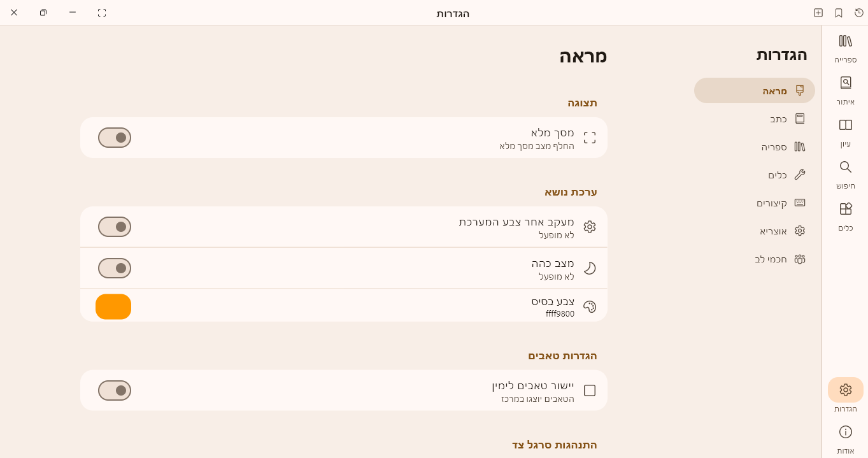
Task: Click the fullscreen icon in title bar
Action: click(102, 13)
